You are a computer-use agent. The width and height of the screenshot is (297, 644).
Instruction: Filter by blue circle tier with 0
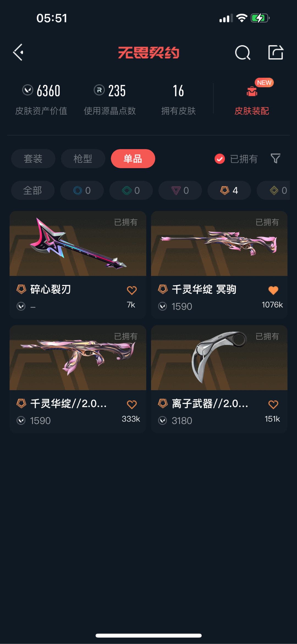pyautogui.click(x=82, y=190)
